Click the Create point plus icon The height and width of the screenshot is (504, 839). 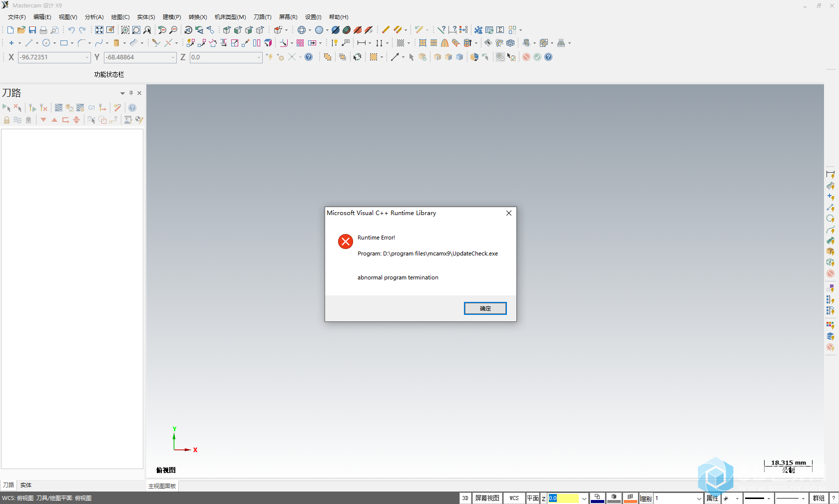click(11, 43)
